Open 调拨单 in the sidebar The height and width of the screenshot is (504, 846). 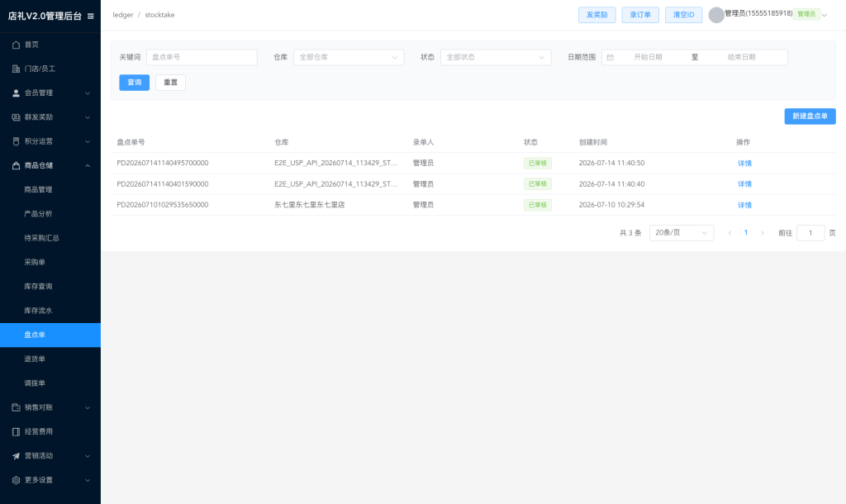coord(35,383)
